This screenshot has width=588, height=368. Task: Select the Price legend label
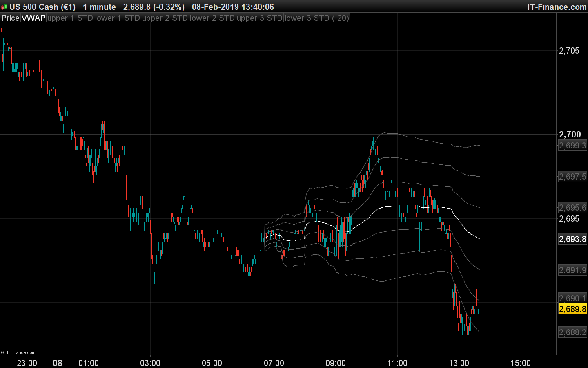pyautogui.click(x=11, y=18)
